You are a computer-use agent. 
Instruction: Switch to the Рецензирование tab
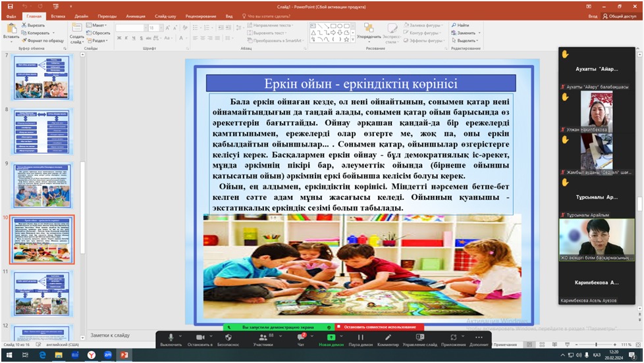coord(201,16)
